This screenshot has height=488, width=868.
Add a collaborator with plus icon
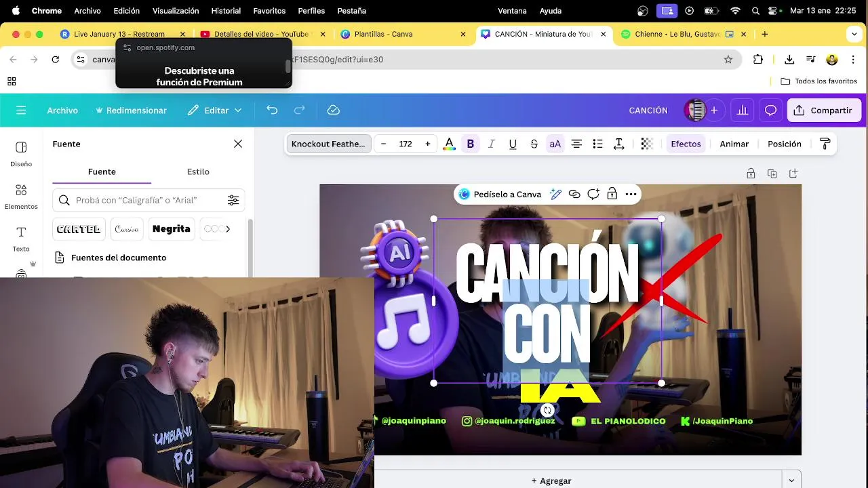713,110
